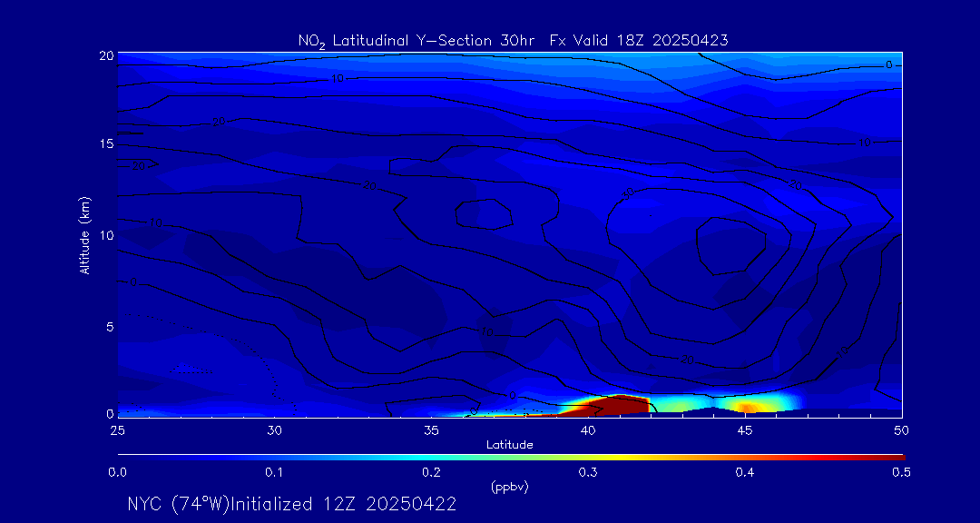
Task: Click the "Altitude (km)" vertical axis label
Action: pyautogui.click(x=84, y=235)
